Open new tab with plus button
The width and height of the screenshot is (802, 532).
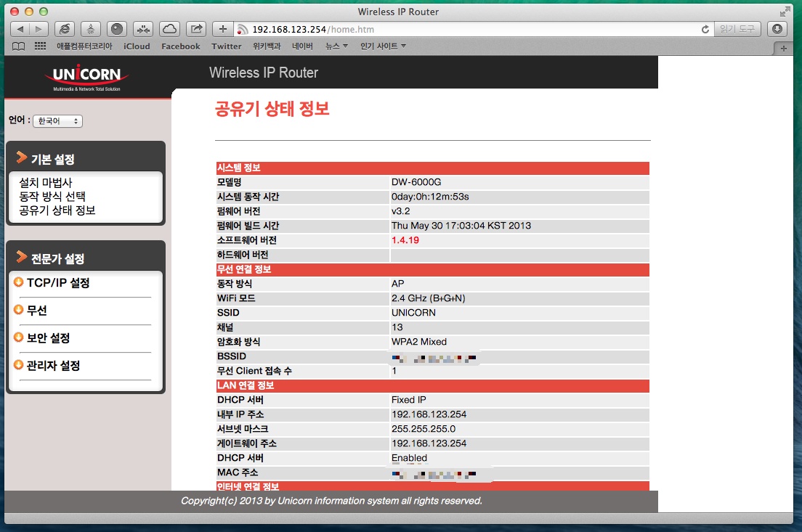pos(783,48)
